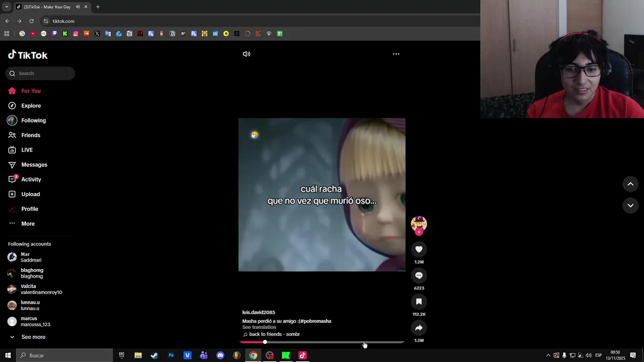
Task: Open the X bookmark
Action: tap(97, 34)
